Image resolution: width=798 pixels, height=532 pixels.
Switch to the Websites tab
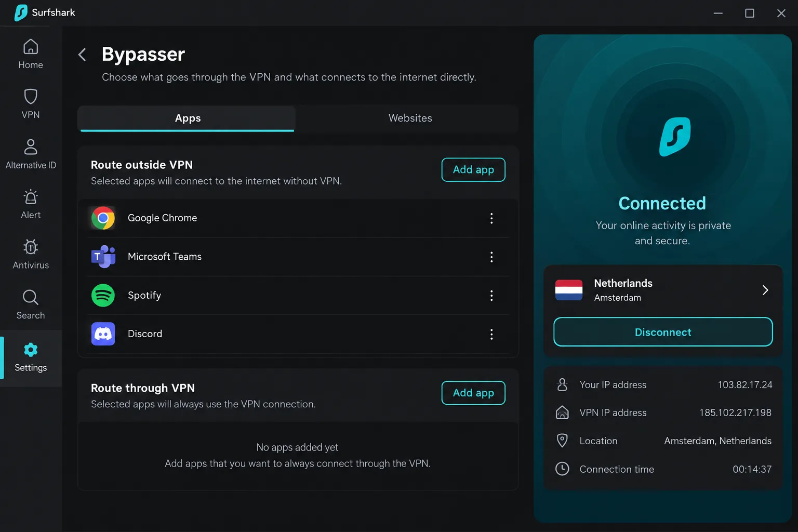pyautogui.click(x=410, y=118)
